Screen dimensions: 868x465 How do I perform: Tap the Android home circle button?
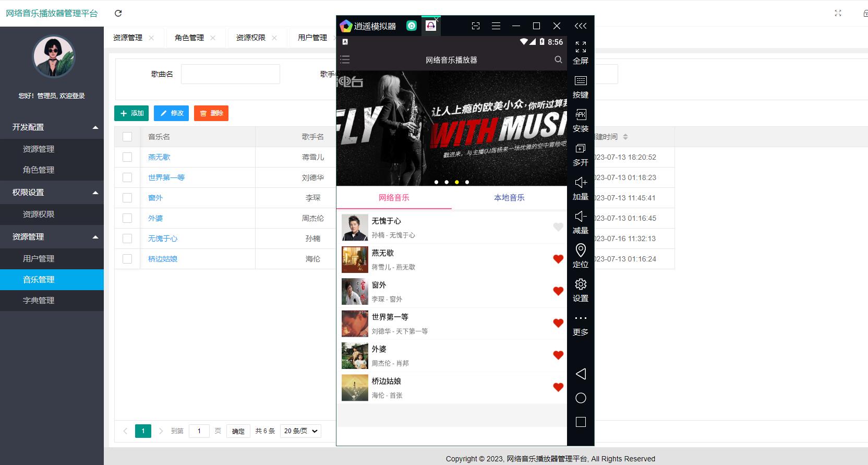[x=581, y=398]
